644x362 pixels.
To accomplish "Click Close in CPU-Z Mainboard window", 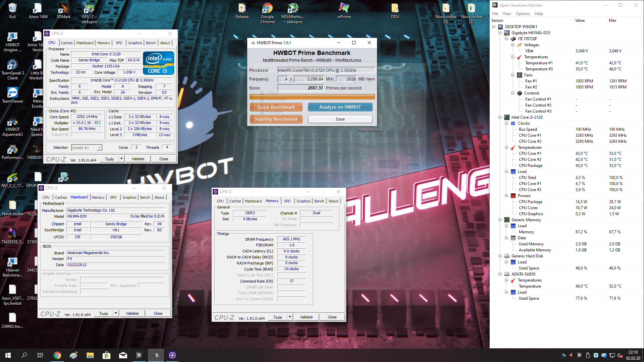I will tap(158, 313).
